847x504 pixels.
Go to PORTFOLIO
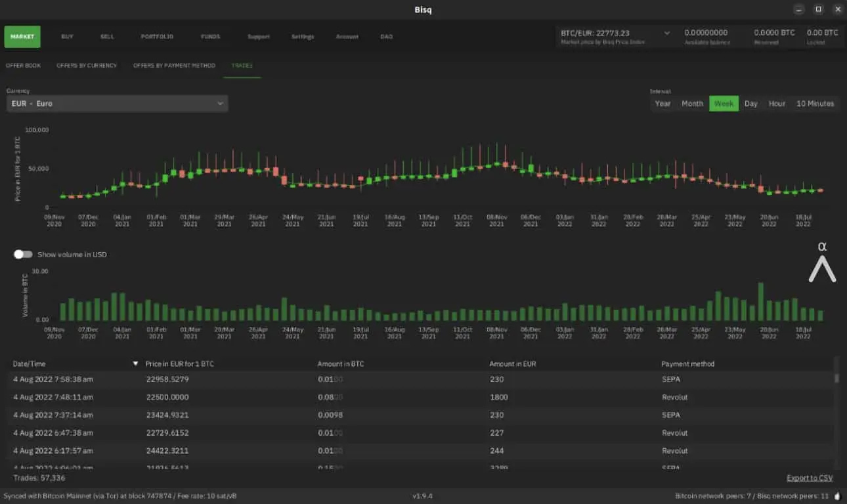[x=157, y=37]
